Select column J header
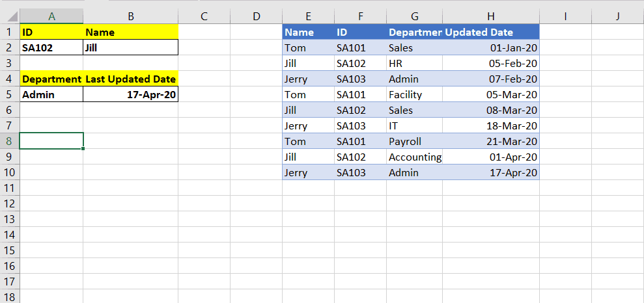 [x=618, y=16]
